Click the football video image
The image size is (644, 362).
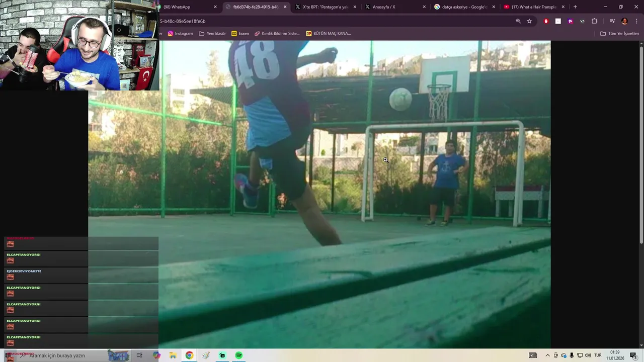319,195
